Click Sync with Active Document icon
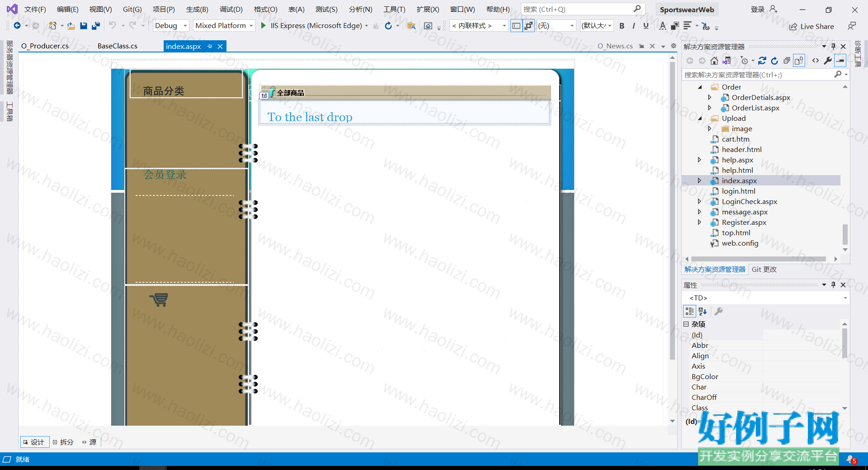The height and width of the screenshot is (470, 868). pyautogui.click(x=762, y=61)
